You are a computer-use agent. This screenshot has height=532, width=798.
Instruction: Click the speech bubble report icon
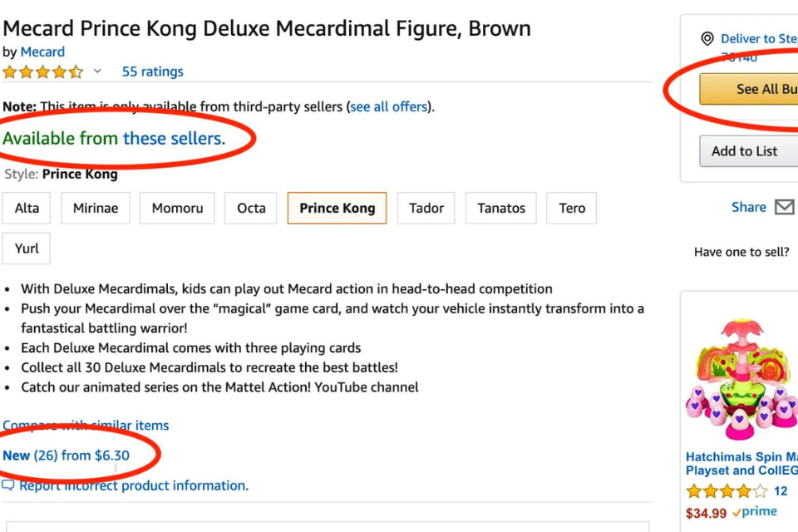point(8,485)
